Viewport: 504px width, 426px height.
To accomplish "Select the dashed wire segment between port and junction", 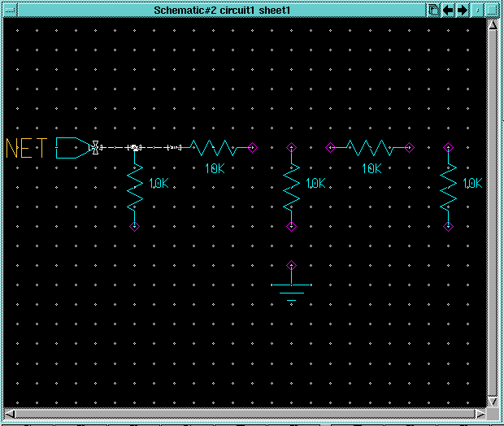I will [x=115, y=148].
